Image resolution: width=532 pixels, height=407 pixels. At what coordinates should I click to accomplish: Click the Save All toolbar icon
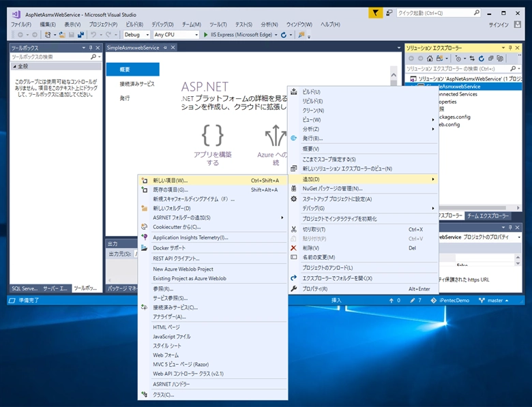click(80, 35)
